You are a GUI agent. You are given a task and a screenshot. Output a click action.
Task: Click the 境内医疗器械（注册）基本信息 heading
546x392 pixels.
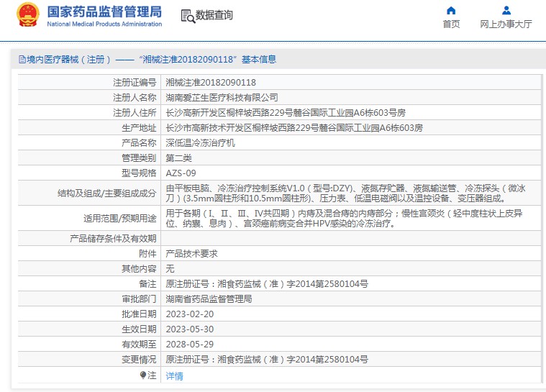coord(151,60)
